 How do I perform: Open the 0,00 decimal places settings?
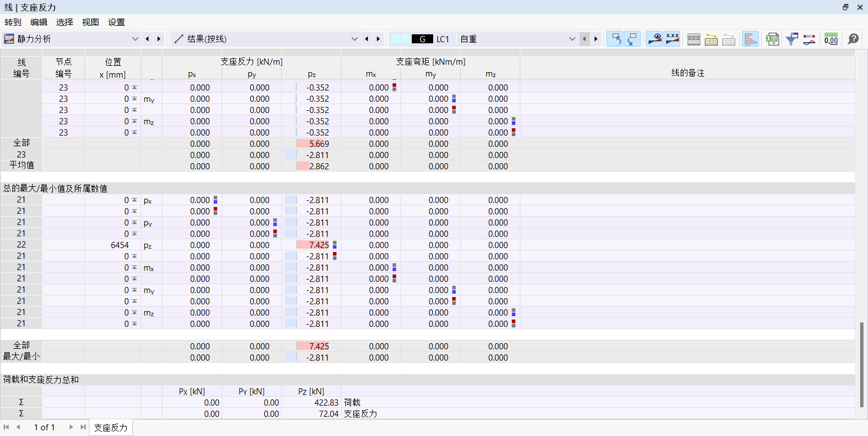(831, 39)
